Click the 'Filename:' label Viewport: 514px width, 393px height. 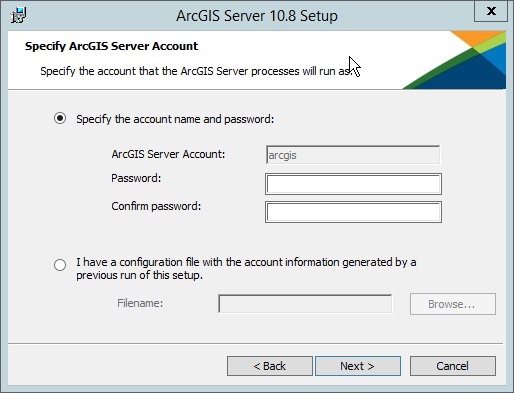pos(140,303)
